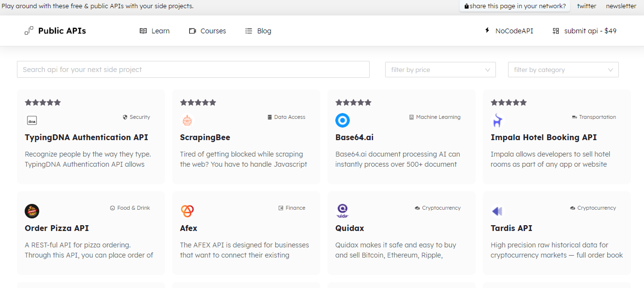
Task: Click the search api input field
Action: (x=193, y=70)
